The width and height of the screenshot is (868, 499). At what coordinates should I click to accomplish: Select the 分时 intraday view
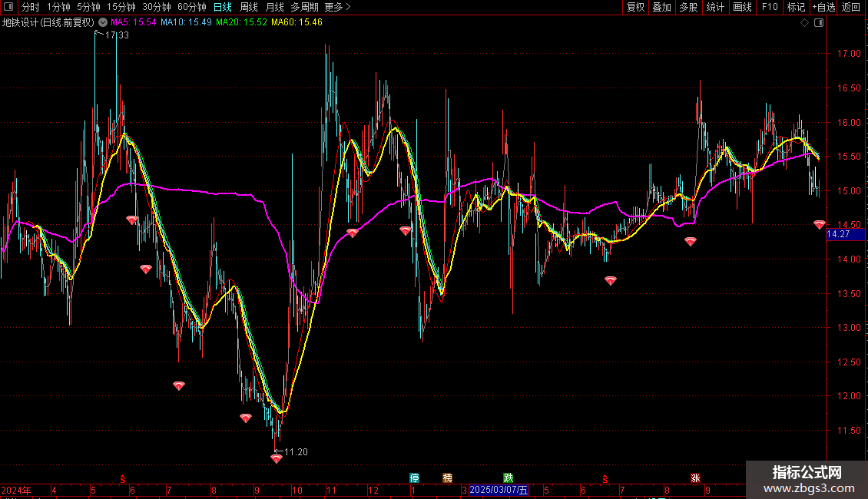tap(30, 7)
